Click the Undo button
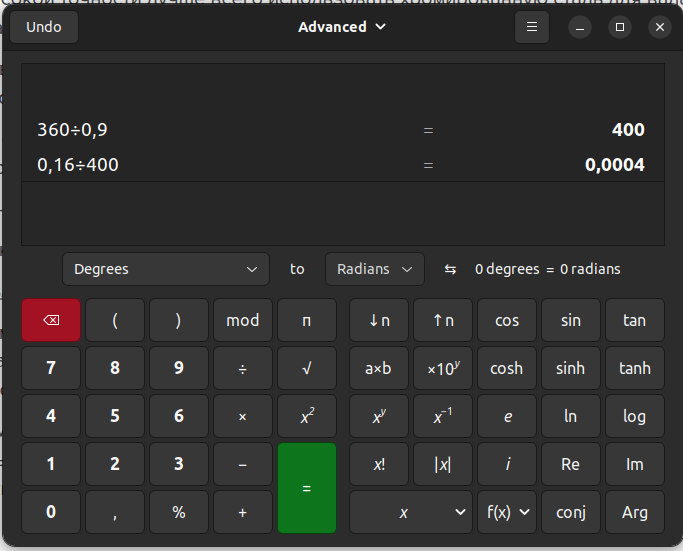Screen dimensions: 683x551 (x=44, y=27)
